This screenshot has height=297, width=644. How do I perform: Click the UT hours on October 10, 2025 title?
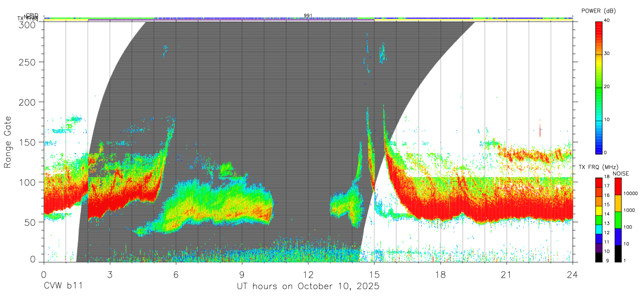coord(308,287)
